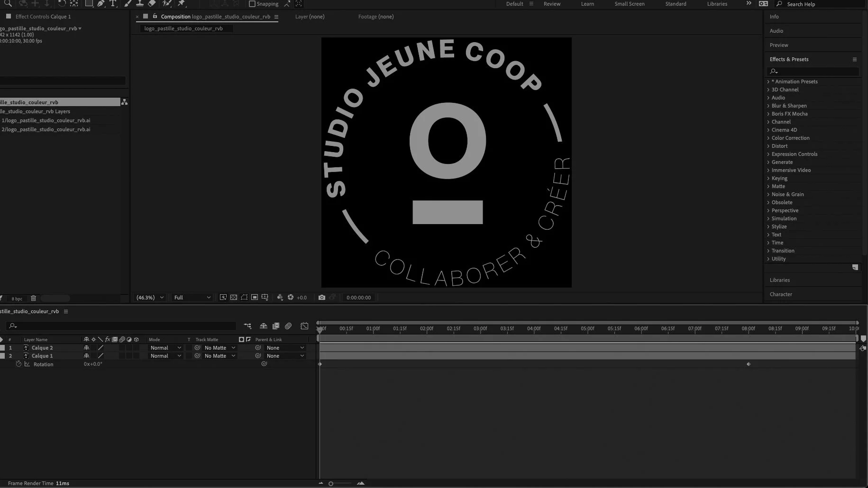This screenshot has width=868, height=488.
Task: Toggle mask and shape path visibility
Action: (x=244, y=298)
